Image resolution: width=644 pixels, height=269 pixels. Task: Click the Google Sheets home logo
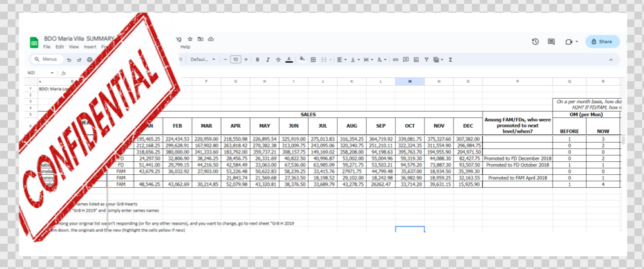[x=34, y=43]
